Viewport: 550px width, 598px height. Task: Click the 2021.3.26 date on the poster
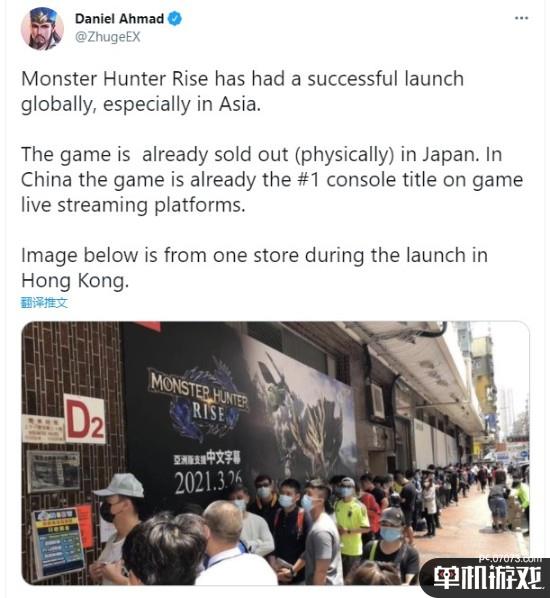click(x=208, y=482)
